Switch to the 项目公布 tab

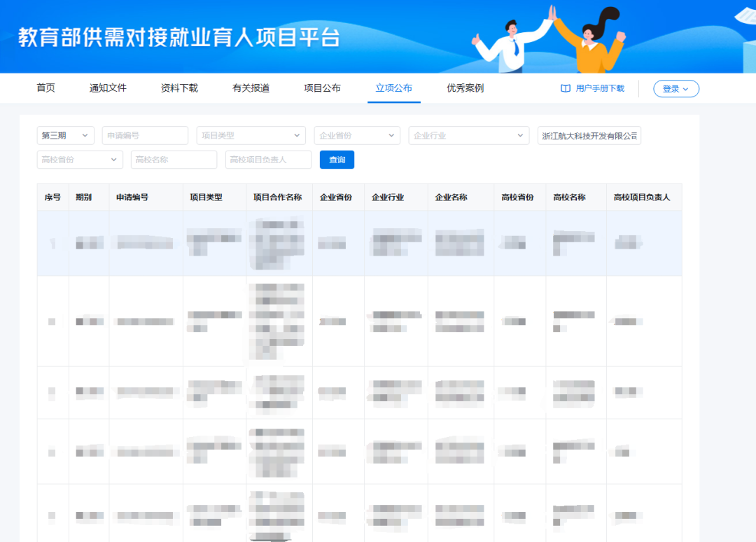pyautogui.click(x=322, y=88)
